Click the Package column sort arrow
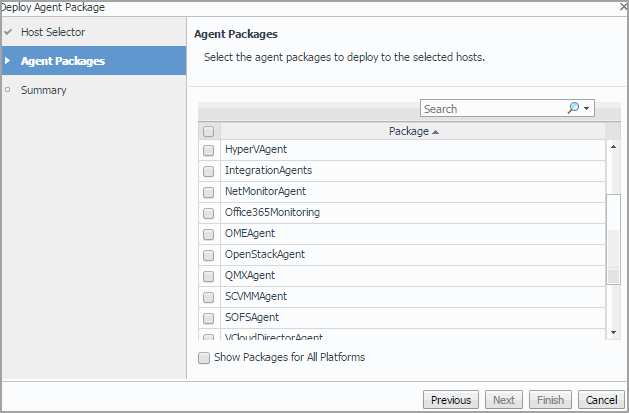Screen dimensions: 629x413 (x=435, y=132)
